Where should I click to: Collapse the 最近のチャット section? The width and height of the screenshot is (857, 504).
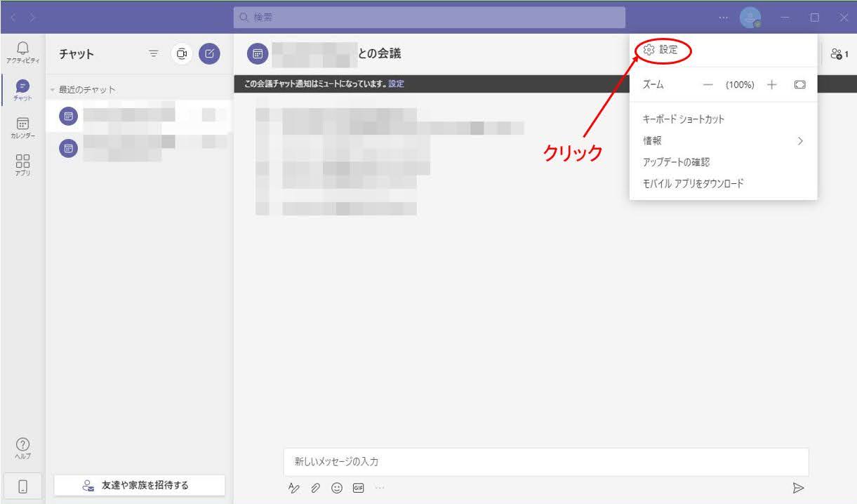click(x=52, y=90)
